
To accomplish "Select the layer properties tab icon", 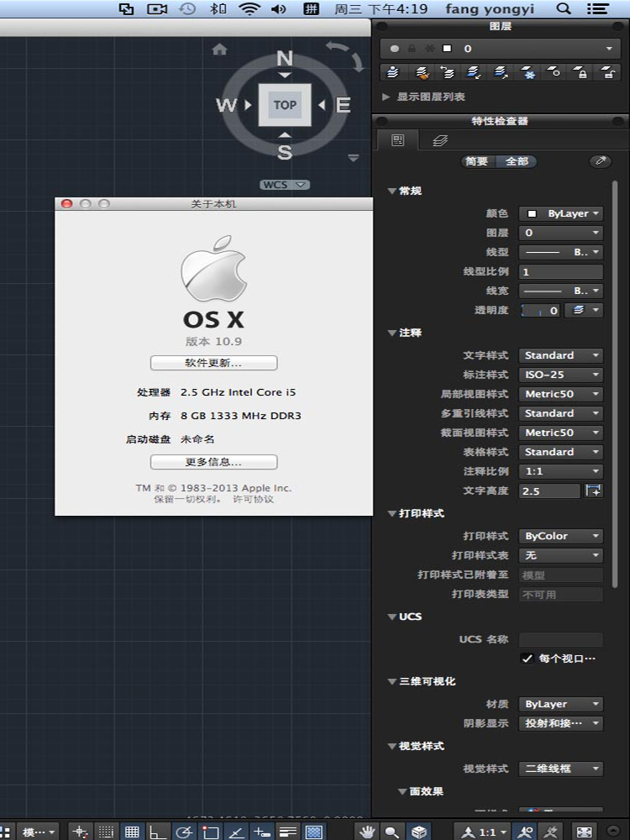I will pos(440,141).
